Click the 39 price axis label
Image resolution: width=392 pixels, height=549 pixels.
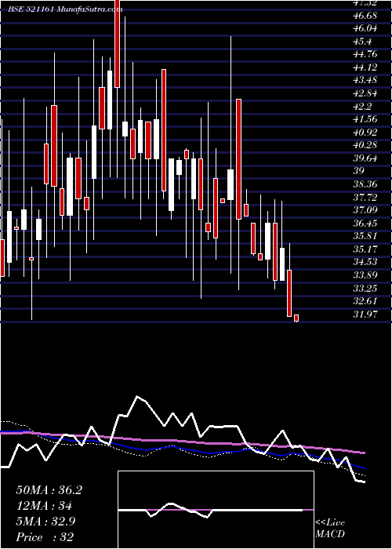click(359, 171)
